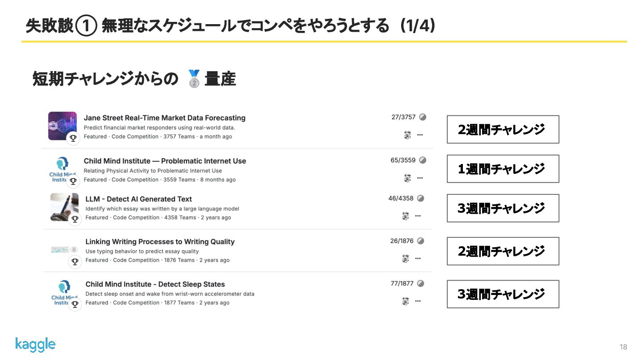The image size is (644, 362).
Task: Open Child Mind Institute — Problematic Internet Use
Action: (x=165, y=161)
